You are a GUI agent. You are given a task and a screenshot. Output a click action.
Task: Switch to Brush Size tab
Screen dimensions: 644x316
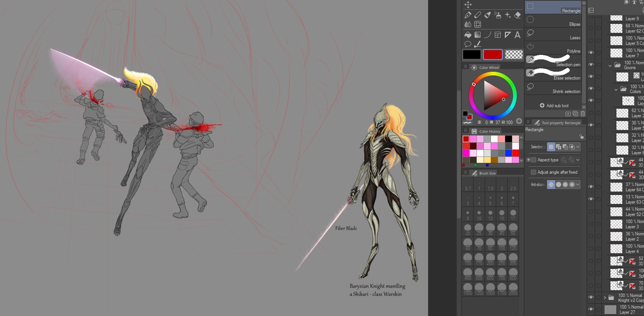(x=484, y=173)
